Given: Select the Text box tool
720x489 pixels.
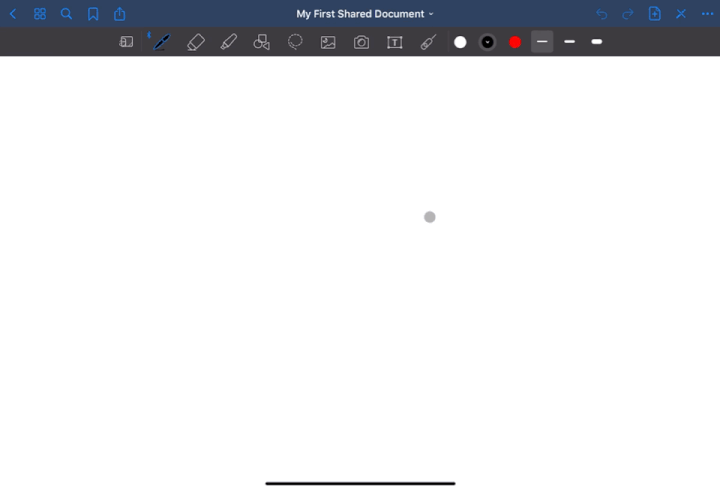Looking at the screenshot, I should (394, 42).
